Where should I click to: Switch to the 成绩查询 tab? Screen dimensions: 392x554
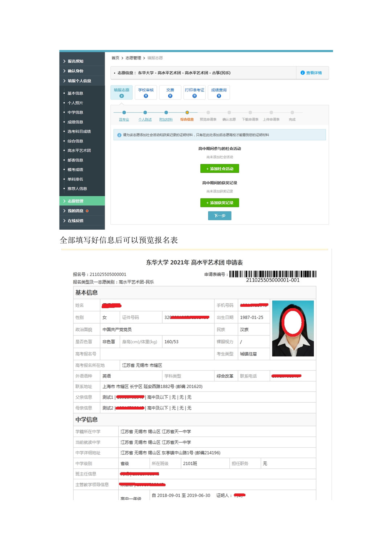coord(219,93)
